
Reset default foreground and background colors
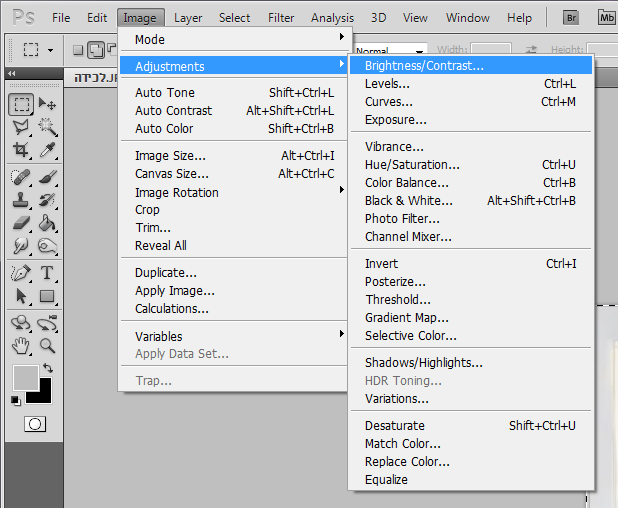15,400
